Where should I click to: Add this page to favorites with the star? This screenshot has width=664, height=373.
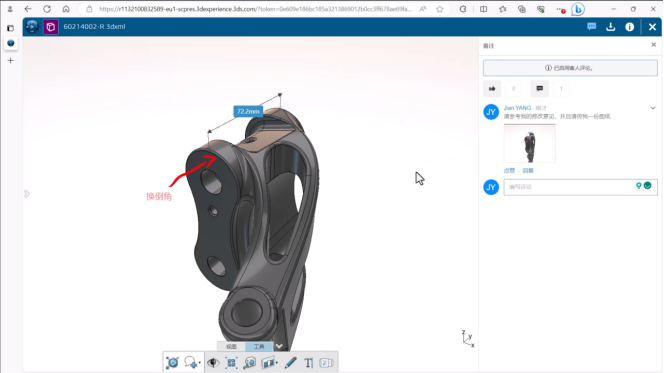tap(440, 9)
